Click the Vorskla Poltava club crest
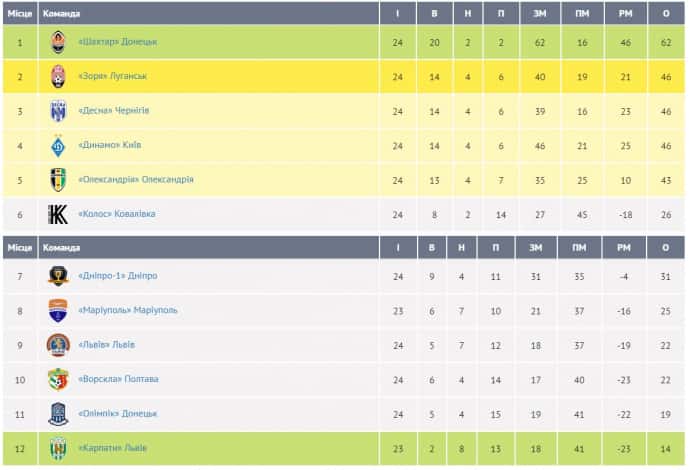Image resolution: width=690 pixels, height=470 pixels. [x=58, y=379]
